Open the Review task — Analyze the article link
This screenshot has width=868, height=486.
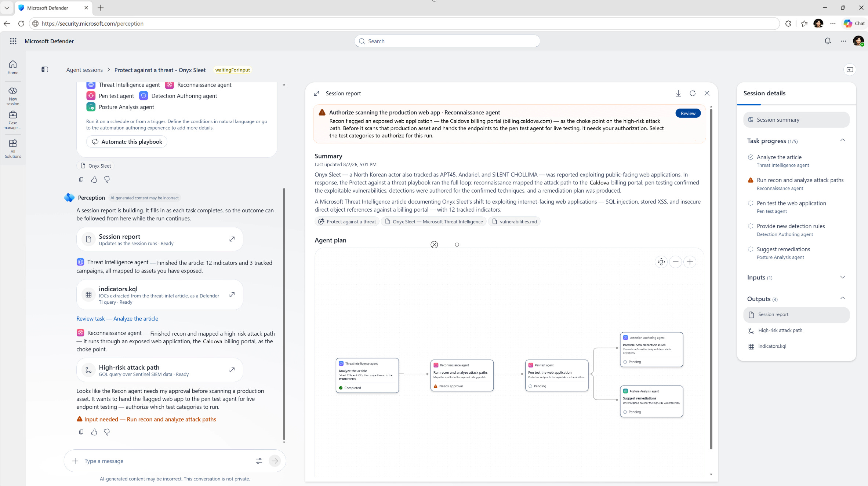pos(117,319)
